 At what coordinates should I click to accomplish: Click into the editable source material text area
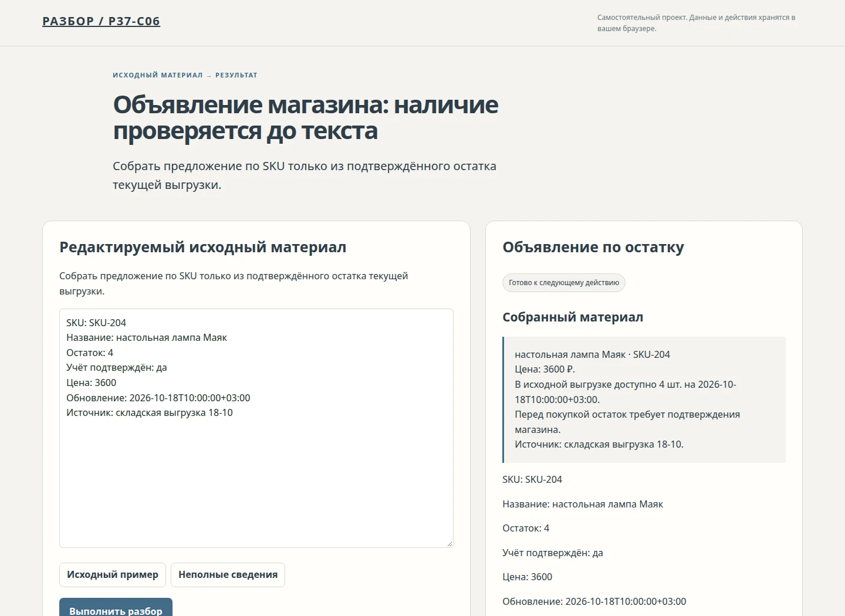click(256, 428)
